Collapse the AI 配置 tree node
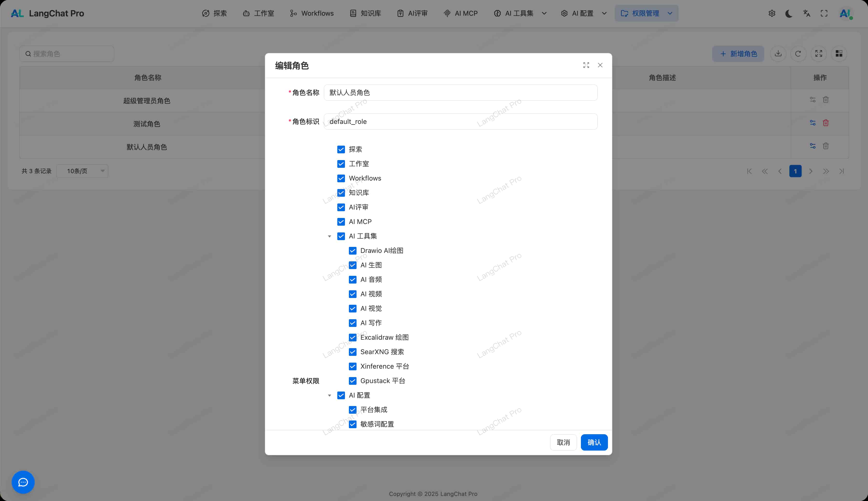 (x=330, y=395)
